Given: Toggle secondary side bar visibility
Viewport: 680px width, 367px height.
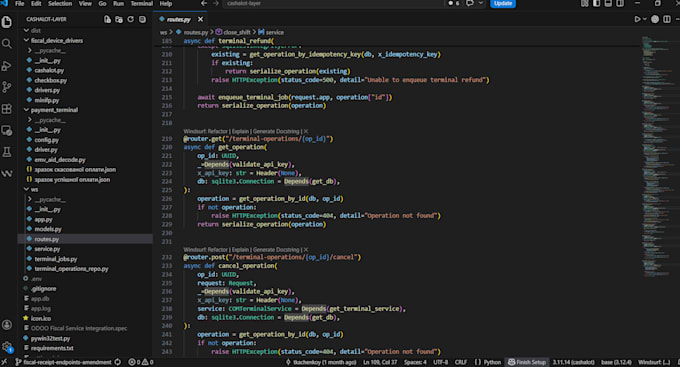Looking at the screenshot, I should (620, 3).
